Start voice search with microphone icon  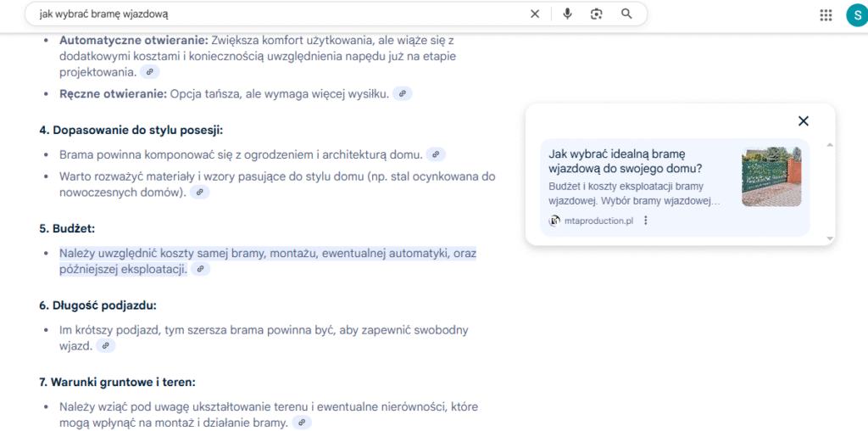pyautogui.click(x=567, y=14)
